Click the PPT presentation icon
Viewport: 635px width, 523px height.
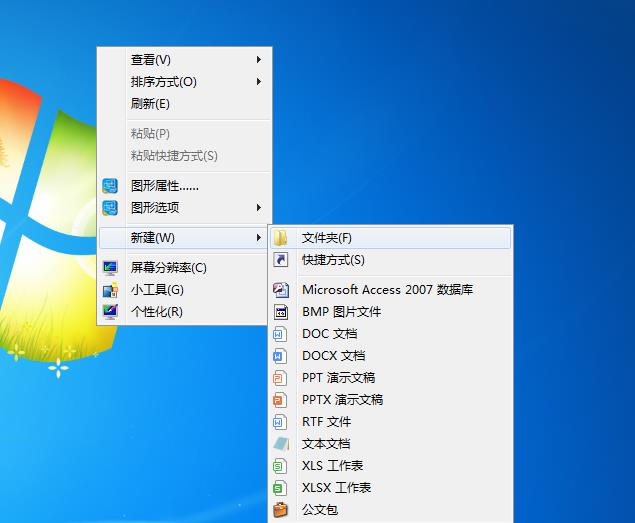pyautogui.click(x=280, y=378)
